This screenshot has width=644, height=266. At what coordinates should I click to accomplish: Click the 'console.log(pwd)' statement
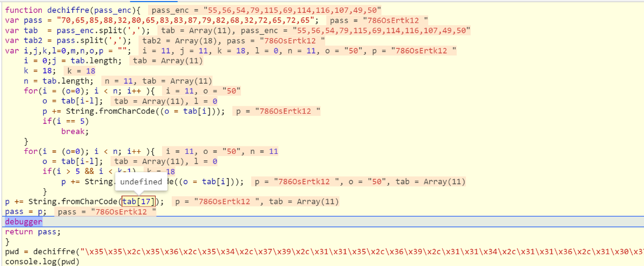pyautogui.click(x=42, y=262)
